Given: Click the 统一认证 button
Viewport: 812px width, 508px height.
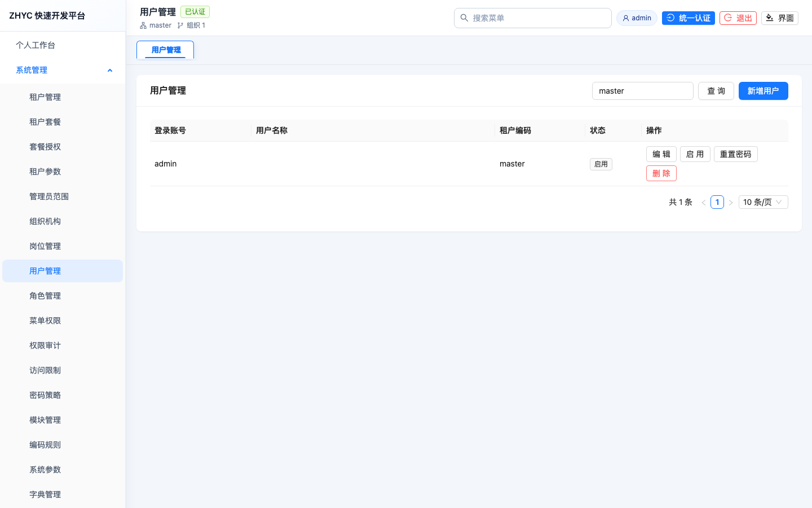Looking at the screenshot, I should (x=689, y=18).
